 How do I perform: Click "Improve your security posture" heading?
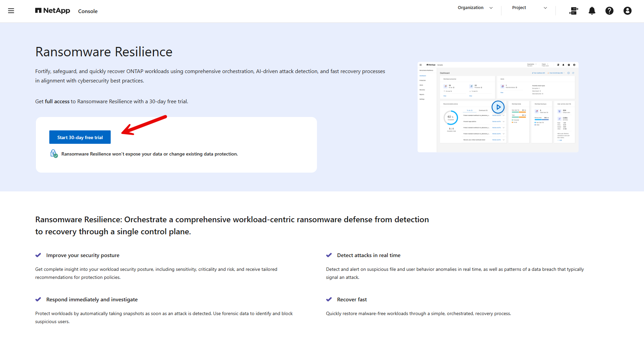coord(83,255)
